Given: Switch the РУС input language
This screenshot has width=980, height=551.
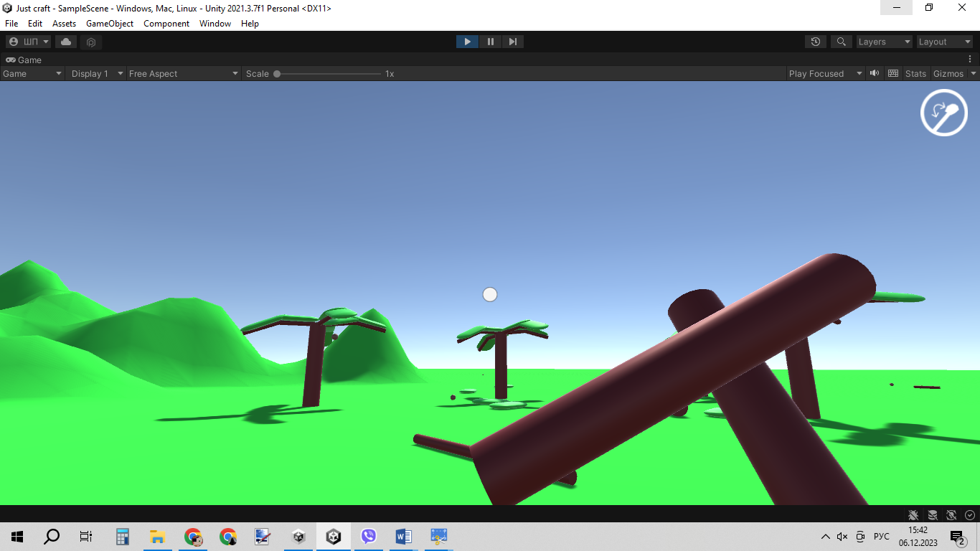Looking at the screenshot, I should tap(882, 537).
